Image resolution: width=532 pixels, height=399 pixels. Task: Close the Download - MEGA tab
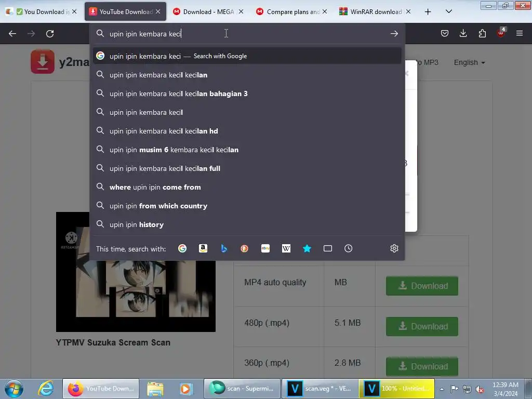coord(241,11)
